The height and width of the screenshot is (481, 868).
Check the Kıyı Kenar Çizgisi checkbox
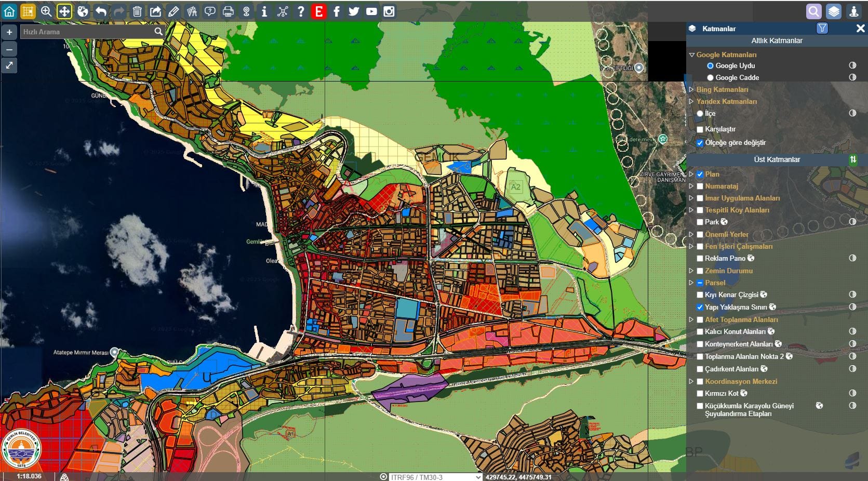700,295
